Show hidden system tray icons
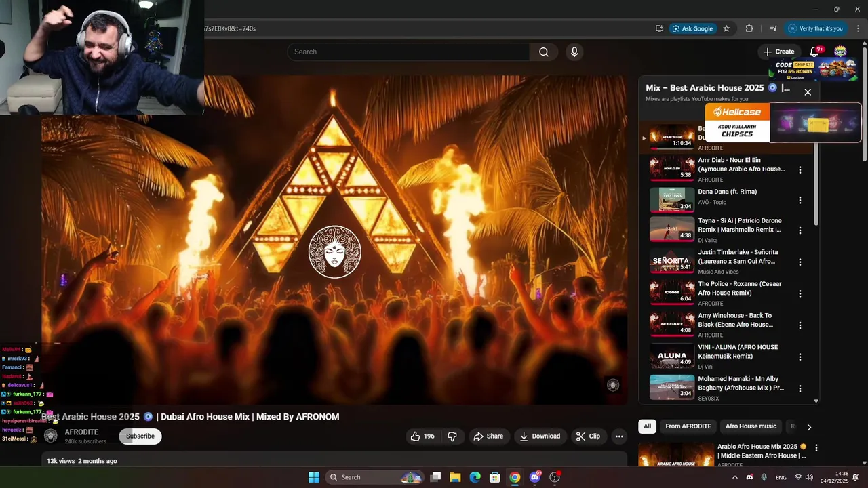The image size is (868, 488). (x=734, y=477)
